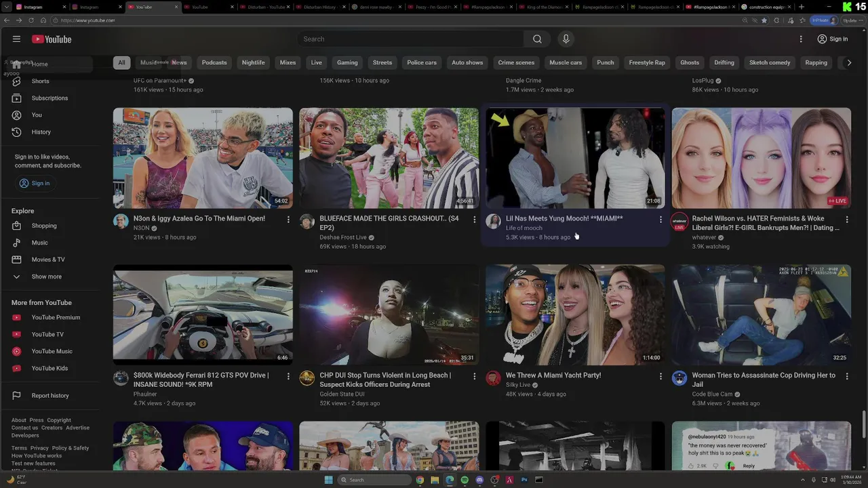Click Sign in button in header
Image resolution: width=868 pixels, height=488 pixels.
[832, 39]
